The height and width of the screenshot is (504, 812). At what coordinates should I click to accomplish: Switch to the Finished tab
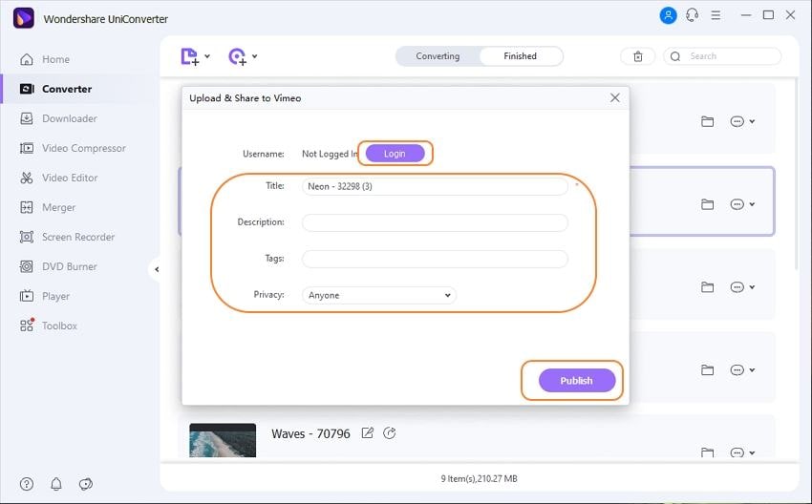click(520, 56)
